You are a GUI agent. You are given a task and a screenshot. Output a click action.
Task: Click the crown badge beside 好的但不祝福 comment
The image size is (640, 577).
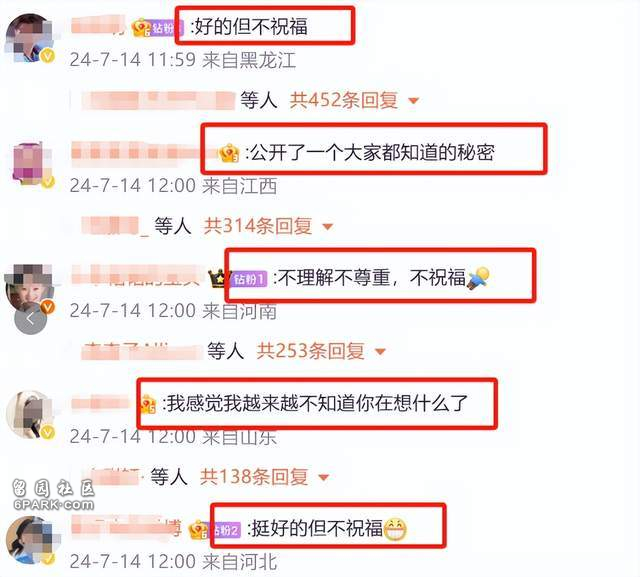click(x=141, y=28)
